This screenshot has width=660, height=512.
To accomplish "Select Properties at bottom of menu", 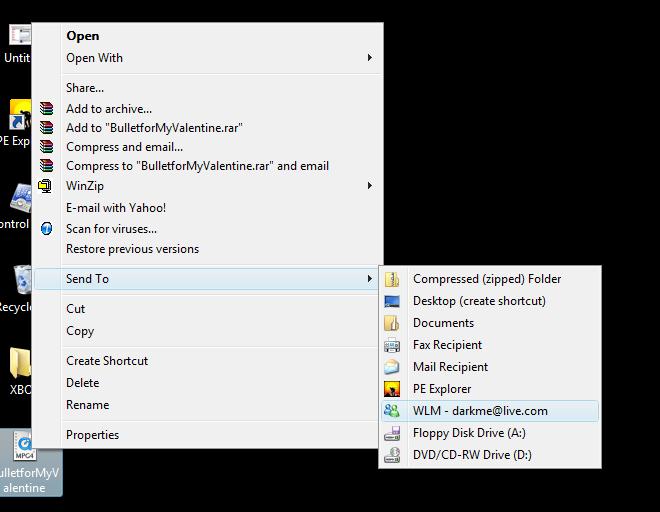I will (92, 435).
